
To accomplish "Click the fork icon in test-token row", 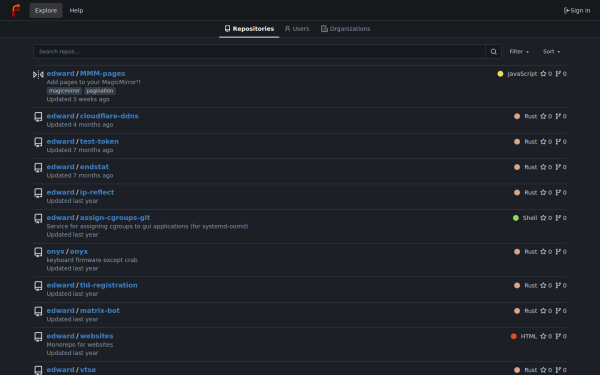I will [x=558, y=142].
